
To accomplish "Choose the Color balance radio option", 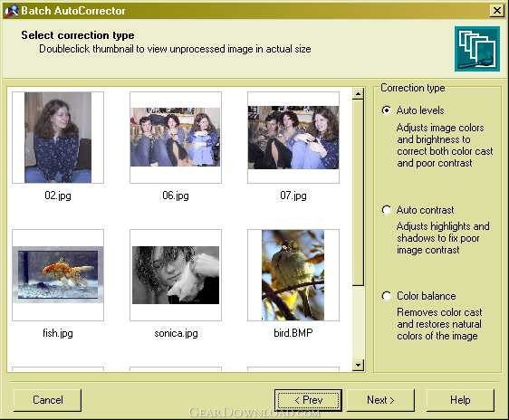I will click(x=387, y=296).
